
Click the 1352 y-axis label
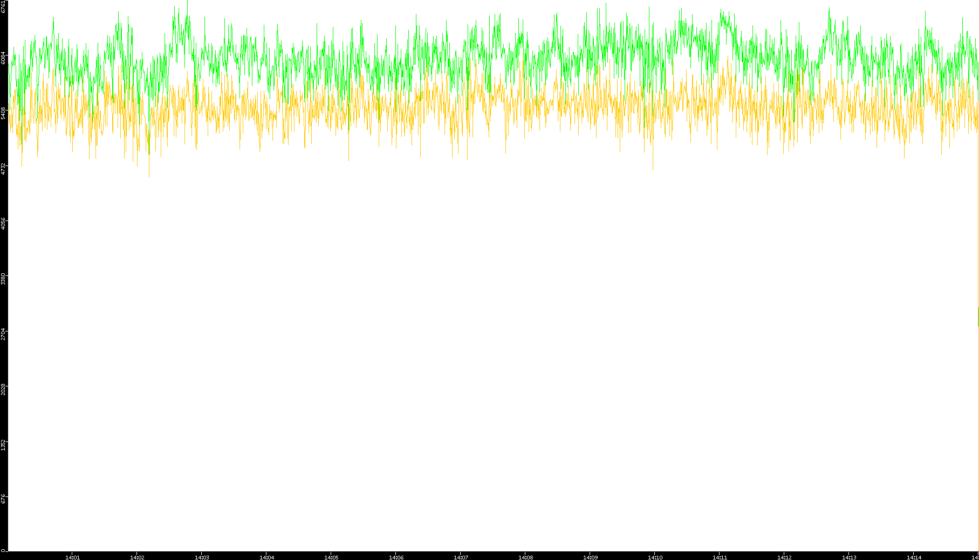coord(3,445)
